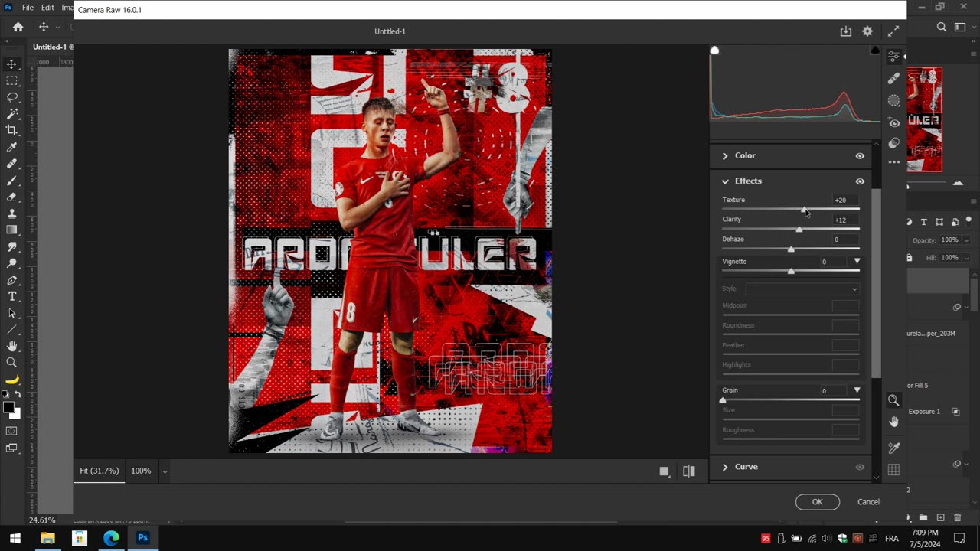
Task: Select the Lasso tool
Action: pyautogui.click(x=11, y=97)
